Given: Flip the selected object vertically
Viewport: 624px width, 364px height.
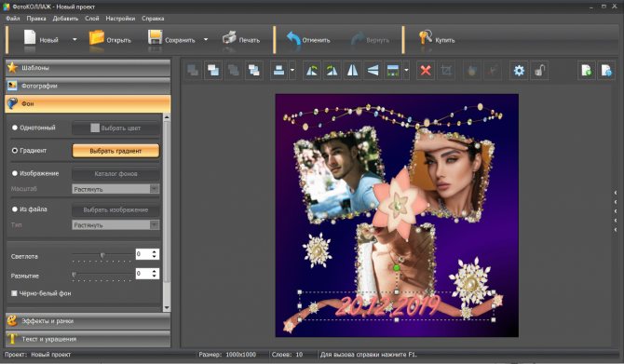Looking at the screenshot, I should pos(373,71).
